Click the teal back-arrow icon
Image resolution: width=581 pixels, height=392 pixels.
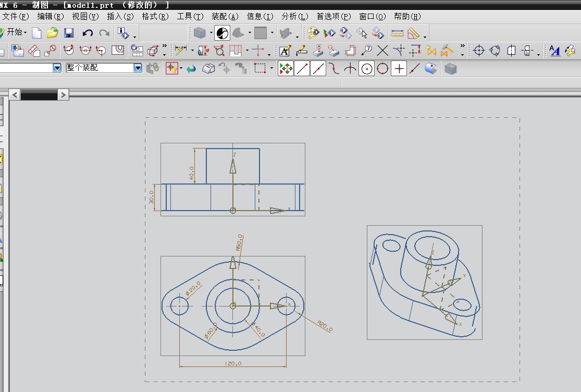coord(191,69)
